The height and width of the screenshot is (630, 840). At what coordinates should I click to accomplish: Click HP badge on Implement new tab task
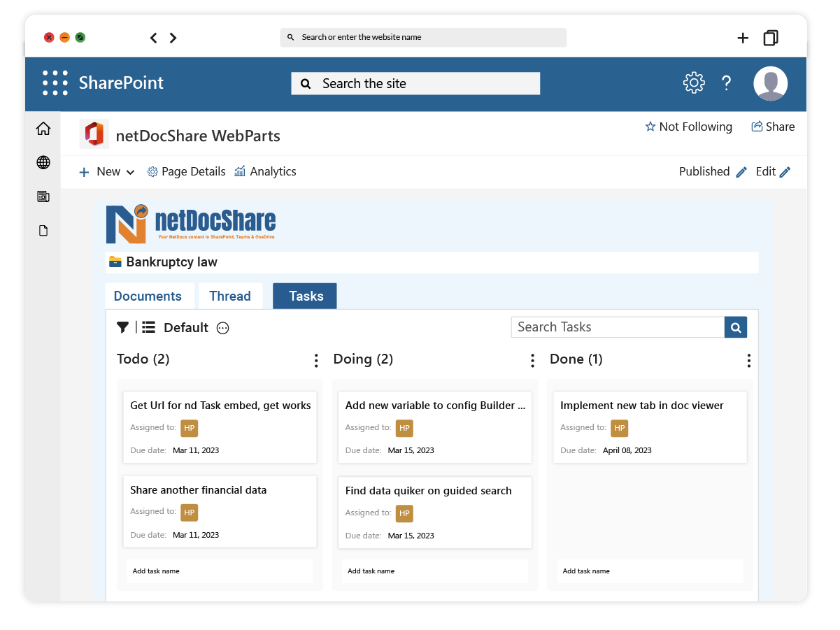pyautogui.click(x=619, y=428)
